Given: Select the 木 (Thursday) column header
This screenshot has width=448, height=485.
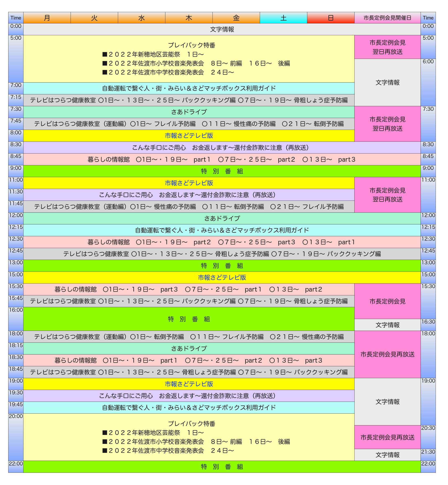Looking at the screenshot, I should click(189, 18).
